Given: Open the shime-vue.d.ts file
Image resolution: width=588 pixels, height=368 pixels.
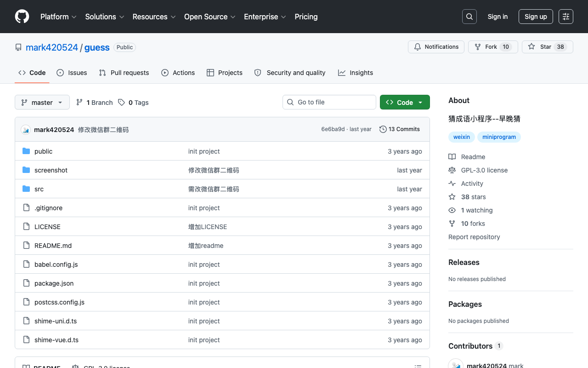Looking at the screenshot, I should click(57, 340).
